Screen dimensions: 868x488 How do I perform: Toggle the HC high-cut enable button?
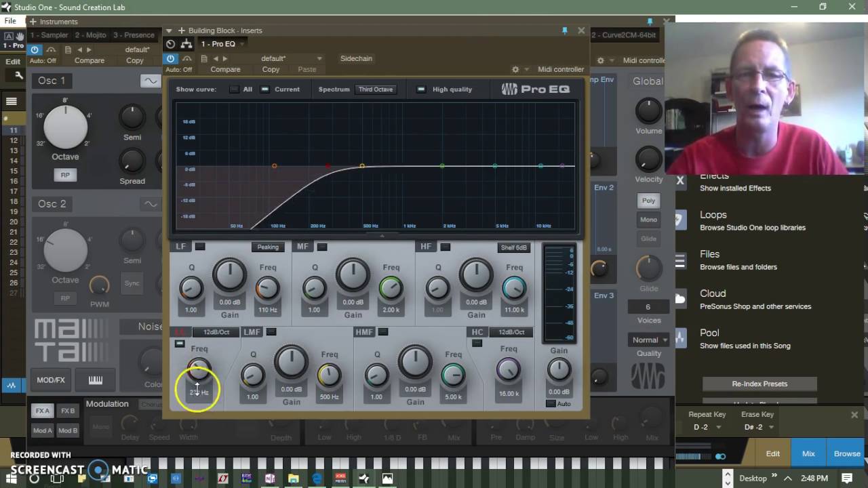point(477,343)
